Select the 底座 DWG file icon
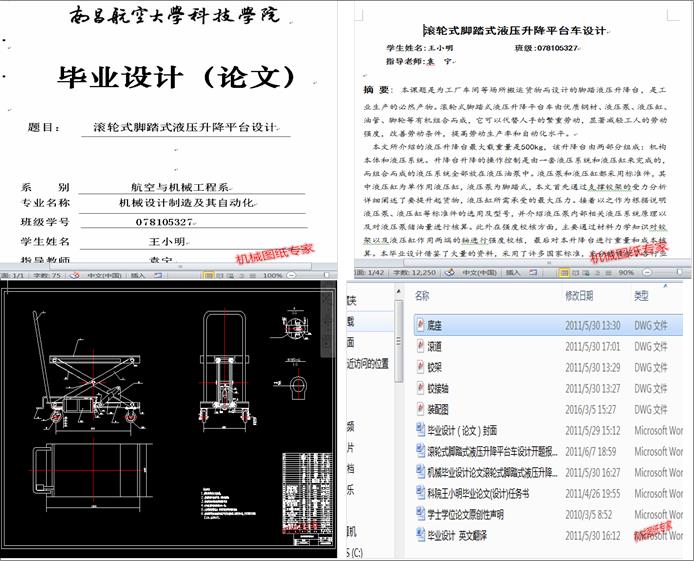 [420, 325]
